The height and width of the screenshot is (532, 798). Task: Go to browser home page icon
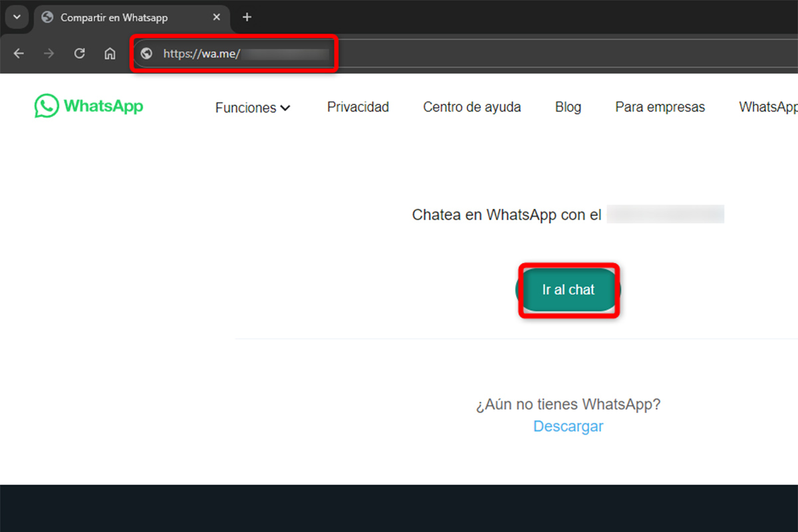(110, 54)
